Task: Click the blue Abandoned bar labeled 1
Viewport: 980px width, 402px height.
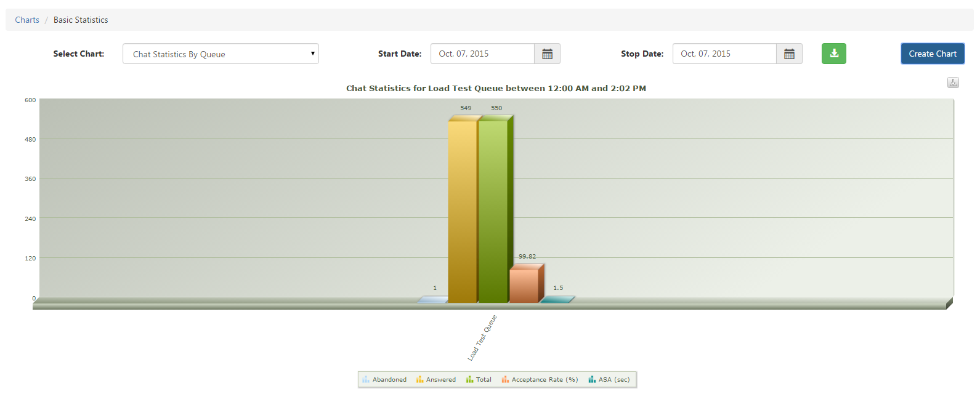Action: (x=433, y=299)
